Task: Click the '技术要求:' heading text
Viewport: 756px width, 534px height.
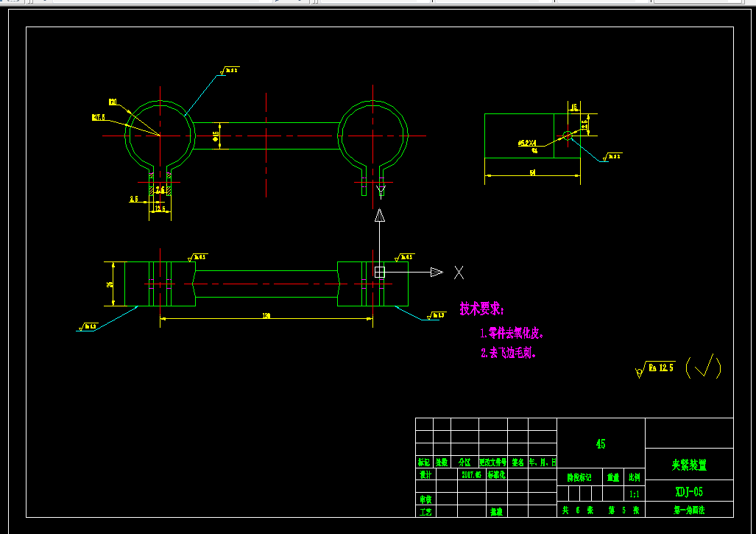Action: 481,309
